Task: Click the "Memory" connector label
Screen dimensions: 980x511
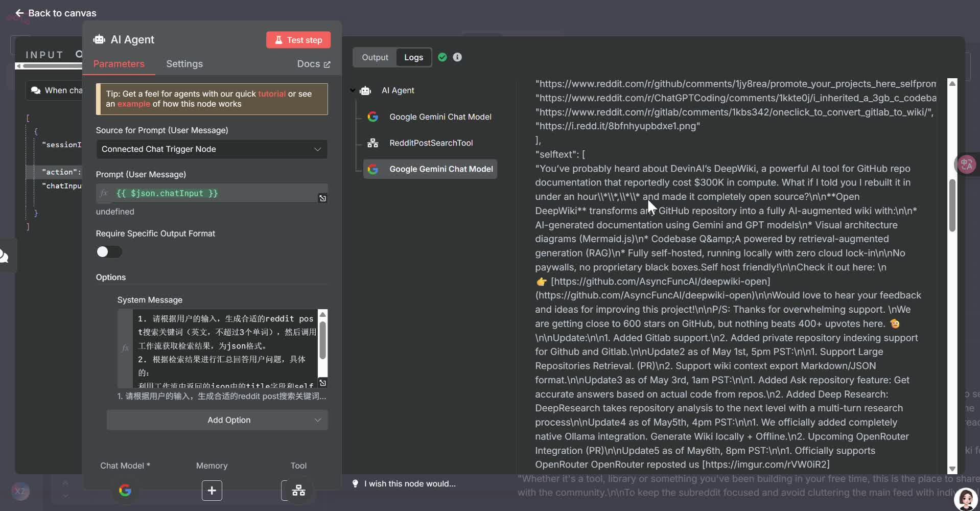Action: click(x=212, y=466)
